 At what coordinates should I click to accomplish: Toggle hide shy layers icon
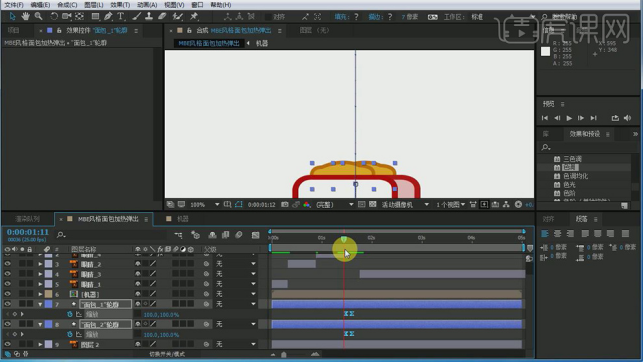pyautogui.click(x=212, y=235)
